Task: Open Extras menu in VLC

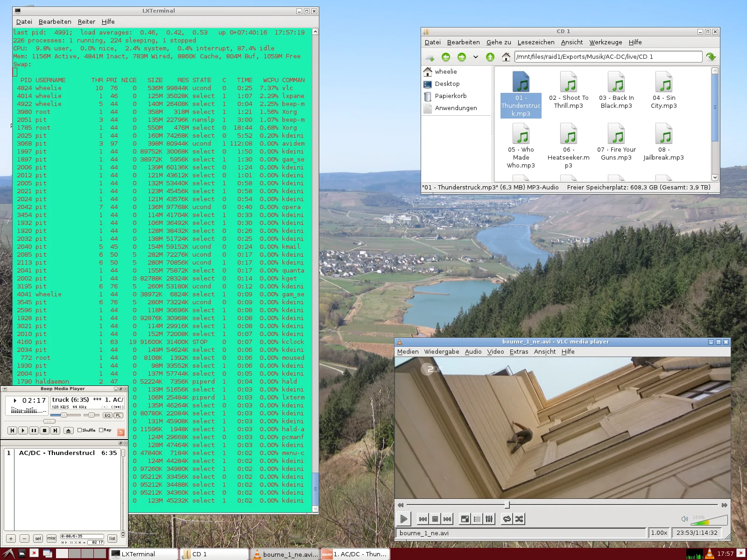Action: pyautogui.click(x=519, y=351)
